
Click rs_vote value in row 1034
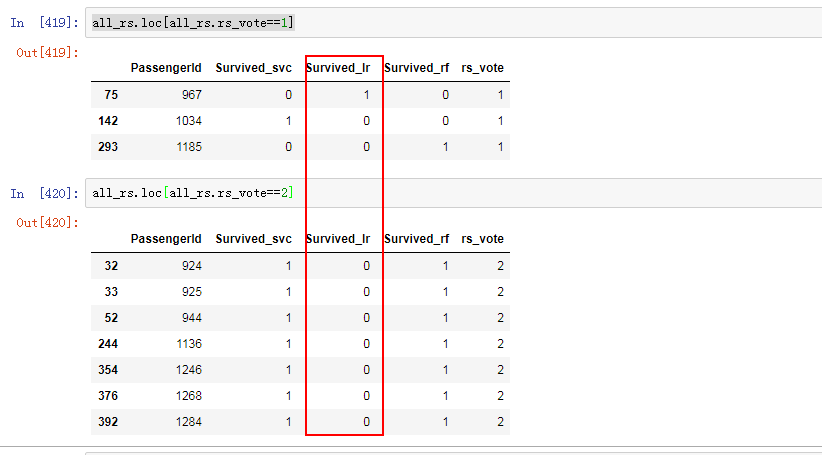(501, 121)
